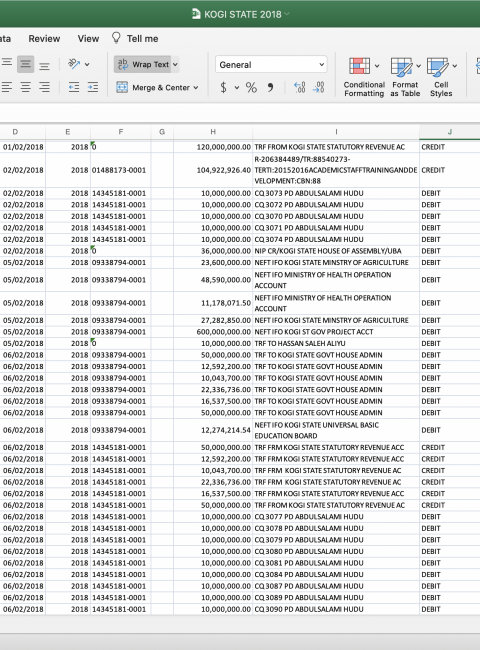Apply currency dollar format
Image resolution: width=480 pixels, height=650 pixels.
pyautogui.click(x=223, y=87)
